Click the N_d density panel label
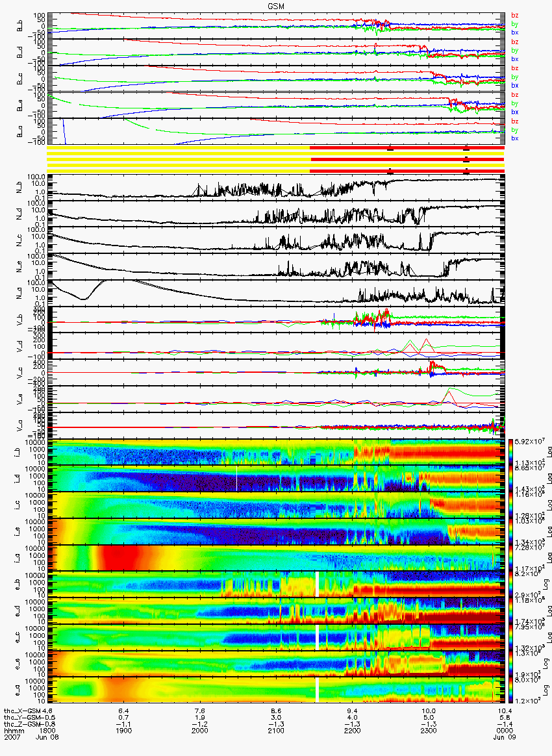The height and width of the screenshot is (756, 552). pos(19,214)
